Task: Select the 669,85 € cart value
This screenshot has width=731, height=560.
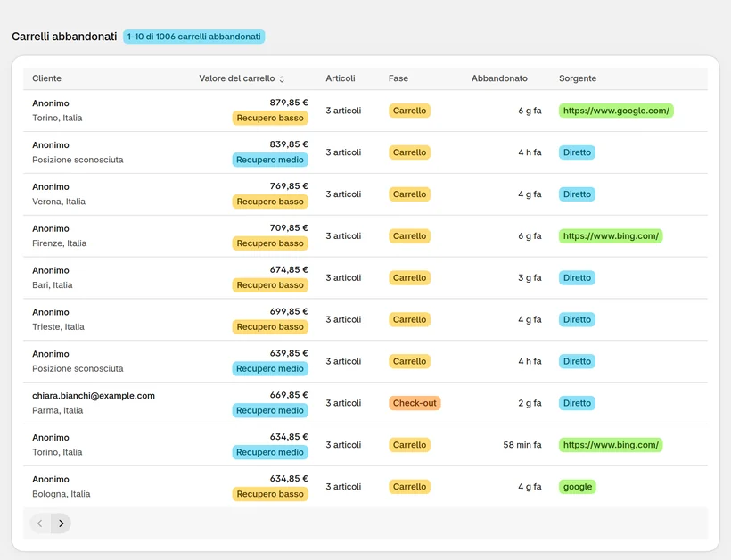Action: tap(289, 395)
